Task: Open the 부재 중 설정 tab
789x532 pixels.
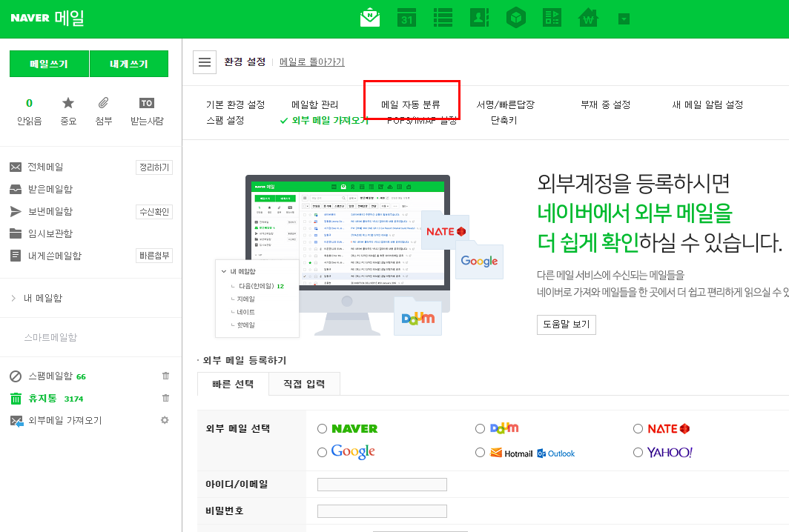Action: (x=605, y=104)
